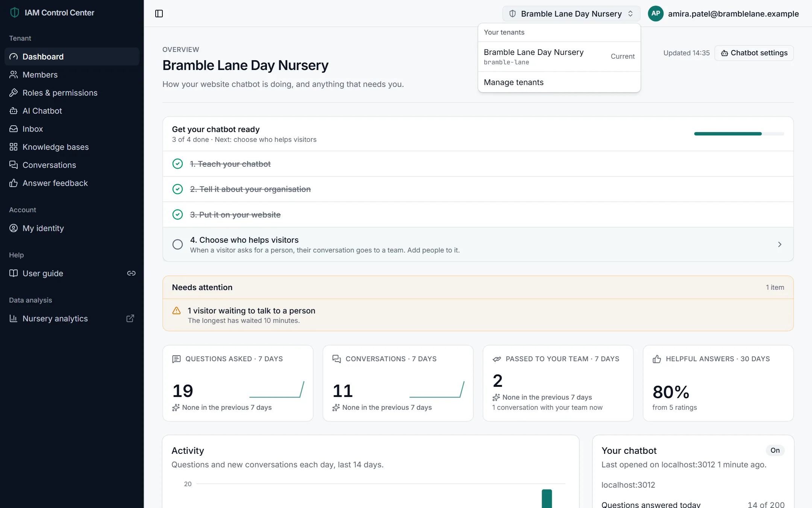Click the Helpful Answers thumbs-up icon

[657, 359]
